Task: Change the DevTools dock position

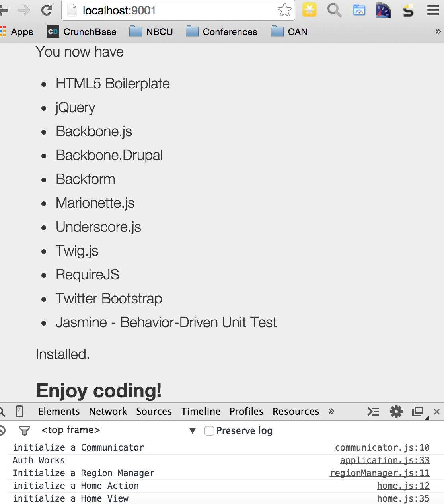Action: pos(418,412)
